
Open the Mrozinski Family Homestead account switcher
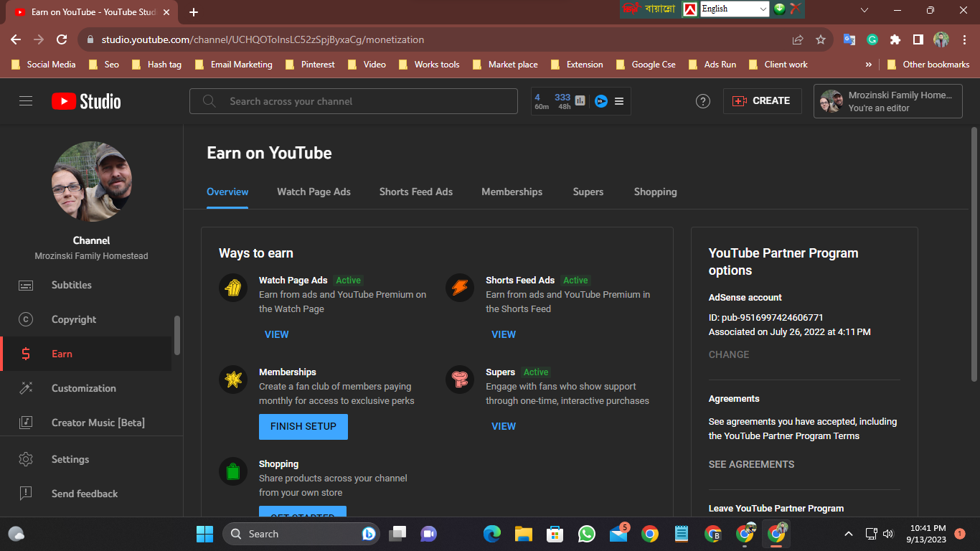coord(888,101)
